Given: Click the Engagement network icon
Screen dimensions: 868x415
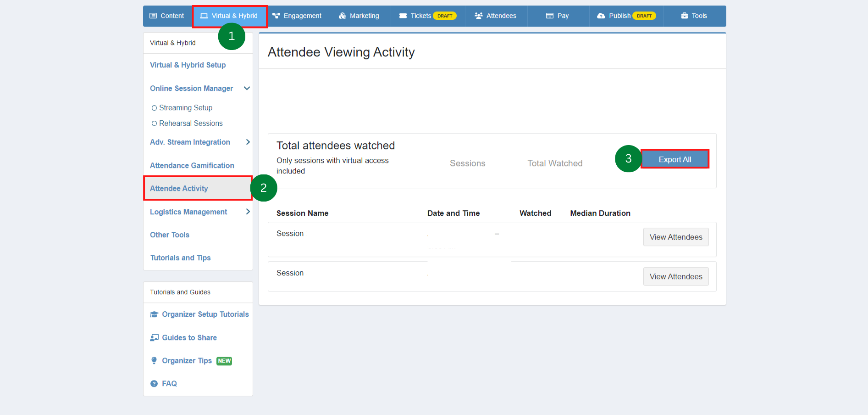Looking at the screenshot, I should click(x=276, y=16).
